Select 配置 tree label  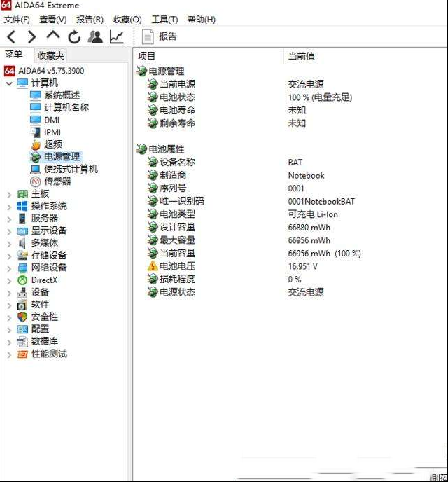[40, 329]
